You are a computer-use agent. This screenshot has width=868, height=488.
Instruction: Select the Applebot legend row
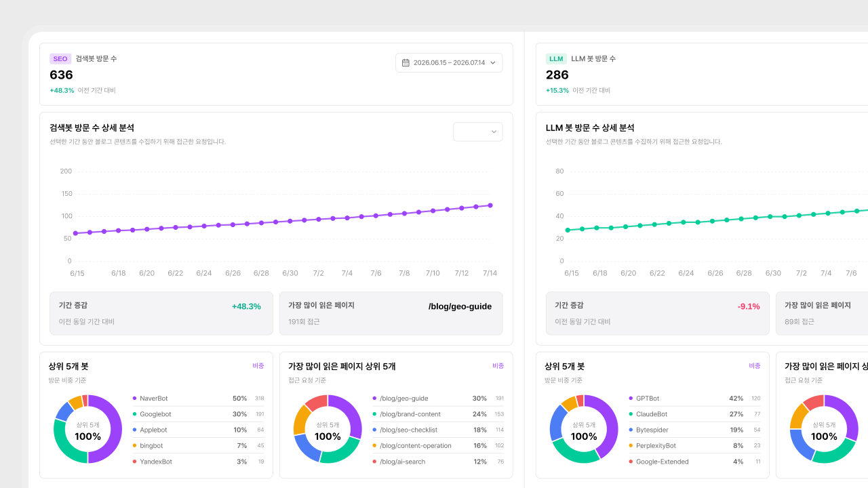pyautogui.click(x=198, y=430)
